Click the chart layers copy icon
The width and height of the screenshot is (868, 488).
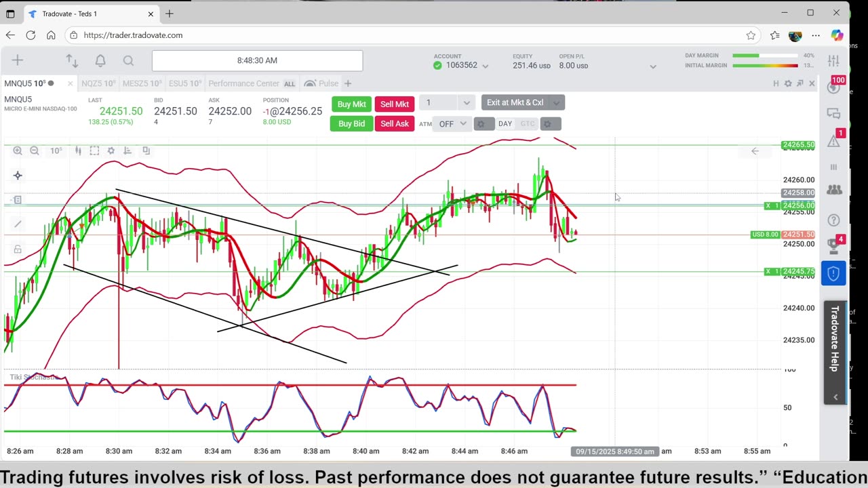coord(146,150)
